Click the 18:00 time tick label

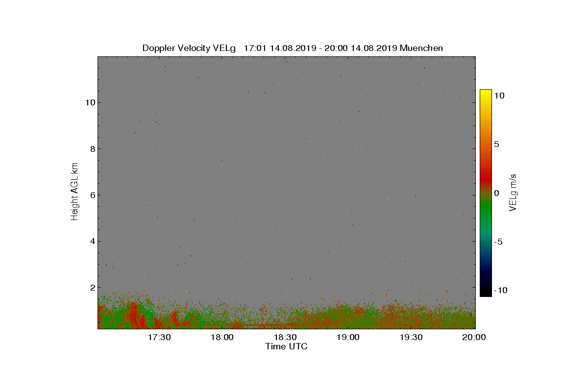coord(222,338)
